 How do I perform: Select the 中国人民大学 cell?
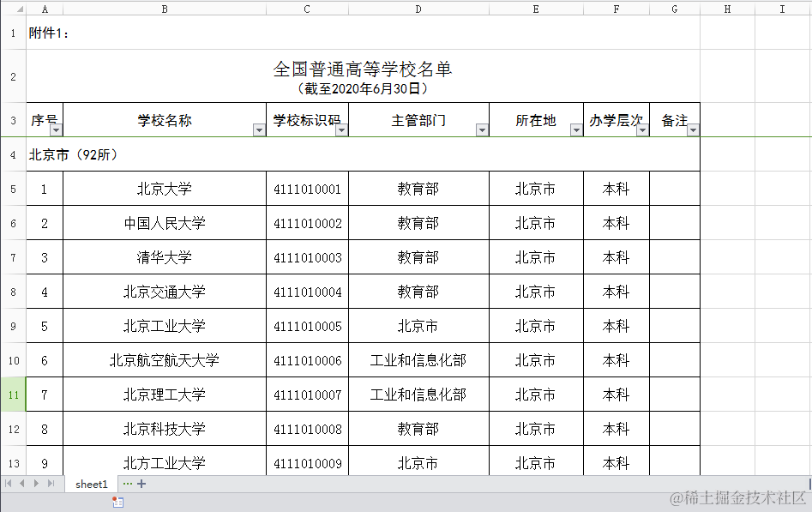pos(165,223)
